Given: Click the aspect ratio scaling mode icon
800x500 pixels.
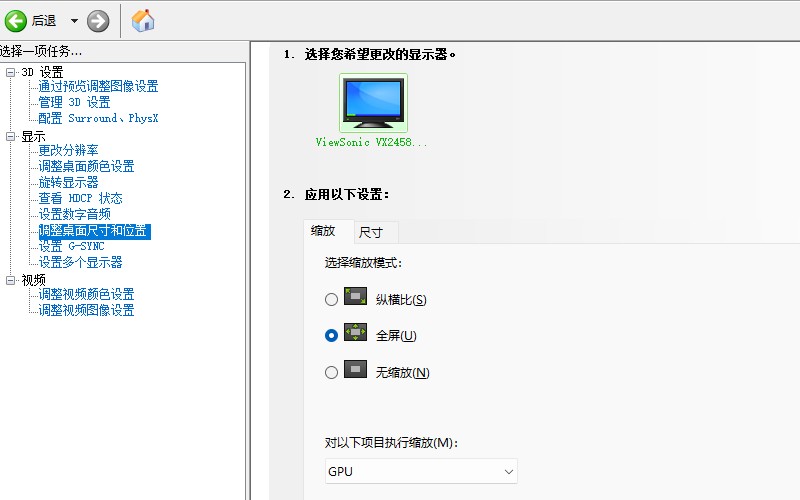Looking at the screenshot, I should pyautogui.click(x=356, y=296).
